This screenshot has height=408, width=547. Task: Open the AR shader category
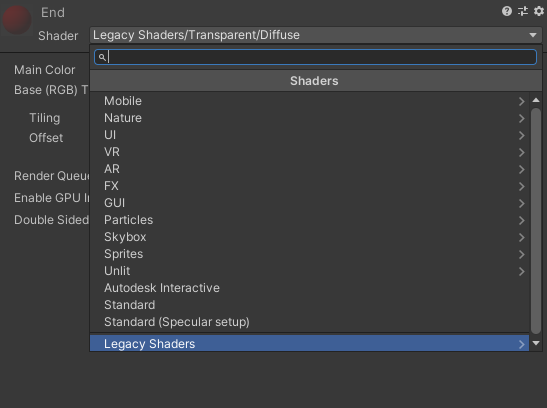pyautogui.click(x=309, y=169)
